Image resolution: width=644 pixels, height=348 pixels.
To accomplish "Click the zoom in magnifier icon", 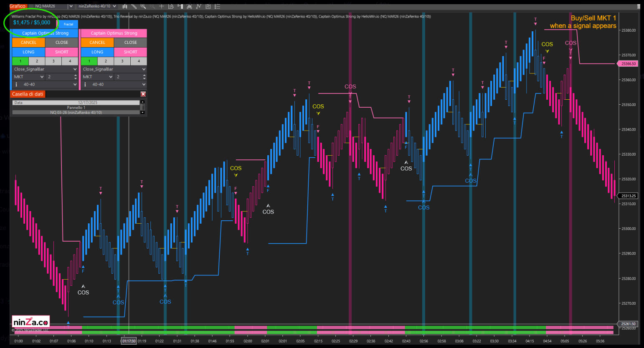I will [x=143, y=6].
